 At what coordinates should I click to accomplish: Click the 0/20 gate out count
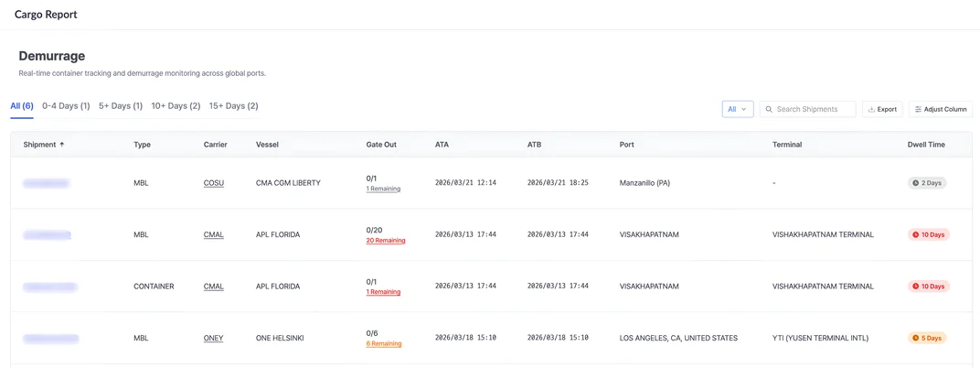(374, 231)
